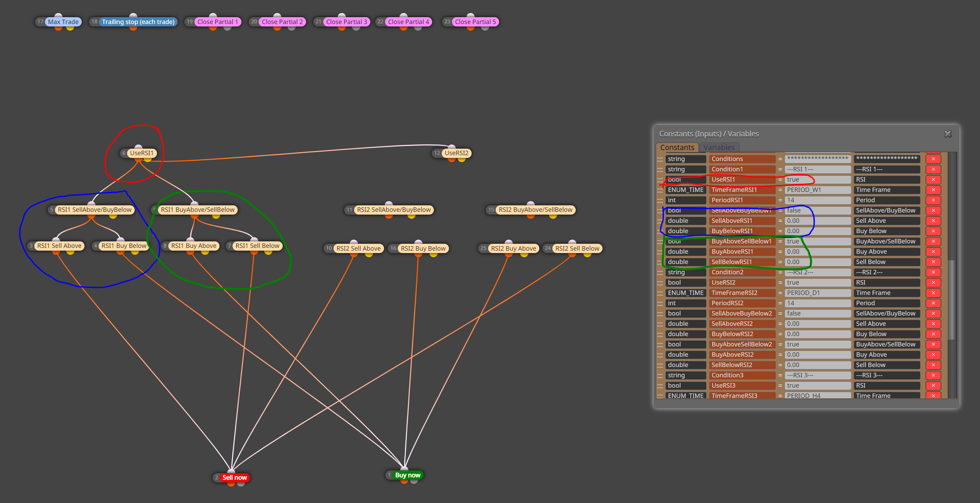Delete the UseRSI1 constant row

coord(933,180)
